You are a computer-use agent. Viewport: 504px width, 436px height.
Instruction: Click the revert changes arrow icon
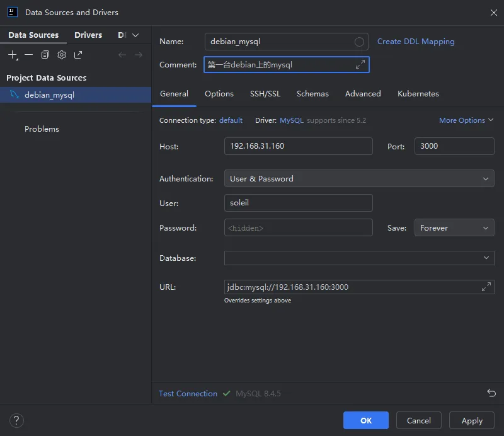tap(491, 393)
